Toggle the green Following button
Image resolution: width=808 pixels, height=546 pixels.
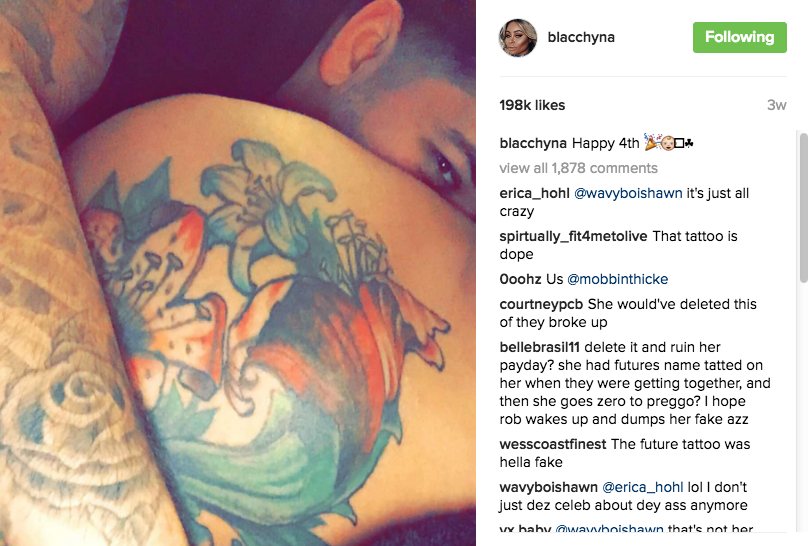(739, 37)
